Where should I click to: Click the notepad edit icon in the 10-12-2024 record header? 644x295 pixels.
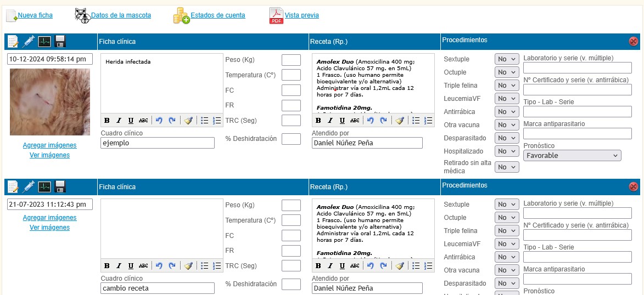[13, 42]
